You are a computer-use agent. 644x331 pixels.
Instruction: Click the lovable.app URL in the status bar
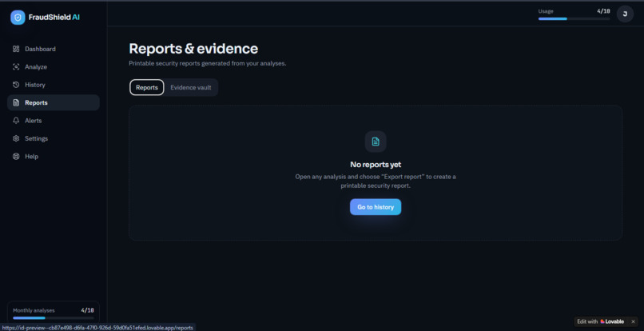[97, 328]
